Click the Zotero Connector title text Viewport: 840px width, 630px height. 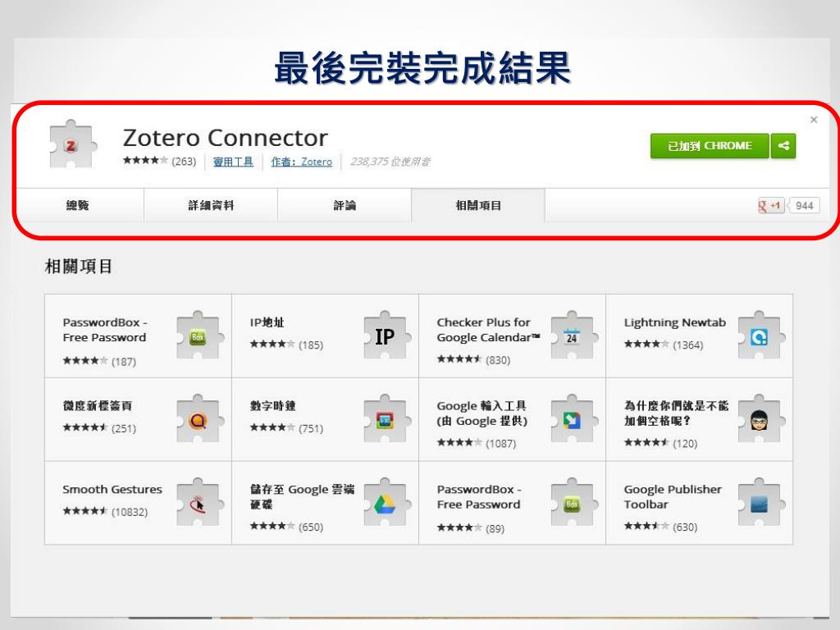click(225, 138)
